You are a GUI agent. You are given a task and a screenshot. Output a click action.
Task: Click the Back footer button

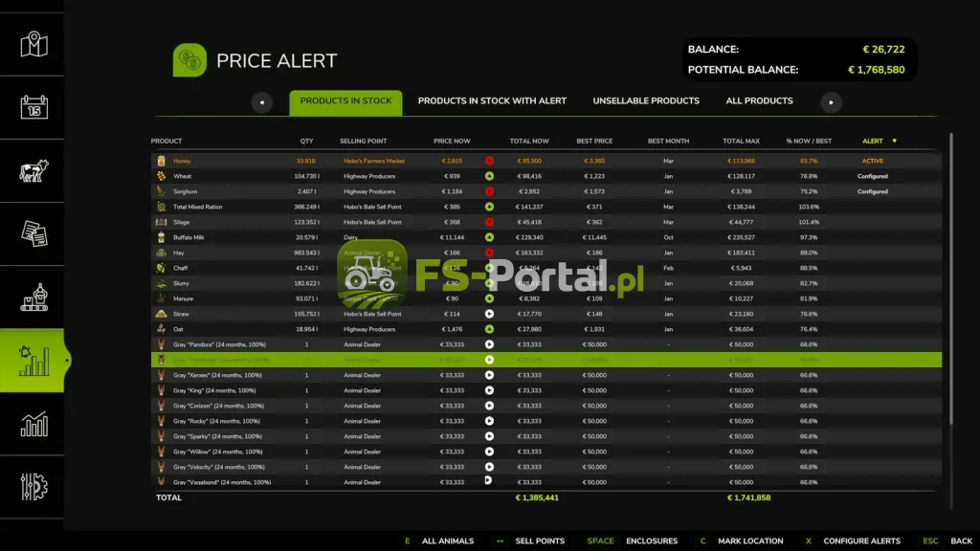961,541
